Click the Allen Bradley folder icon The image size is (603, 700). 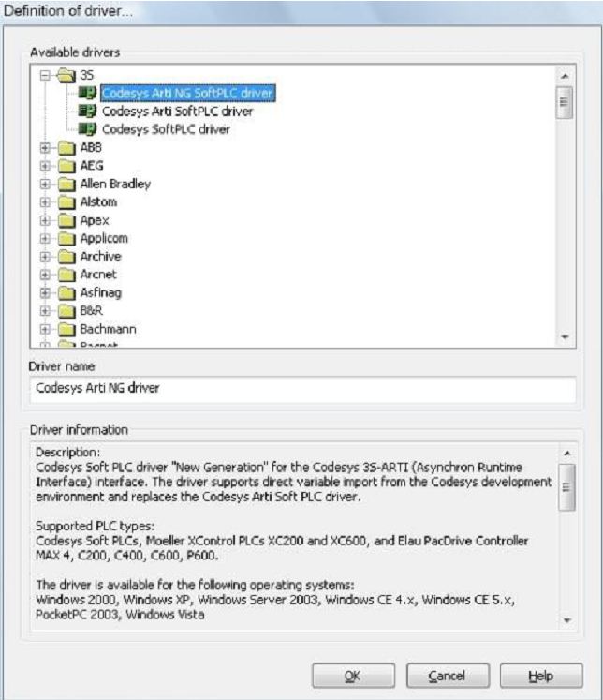[66, 184]
